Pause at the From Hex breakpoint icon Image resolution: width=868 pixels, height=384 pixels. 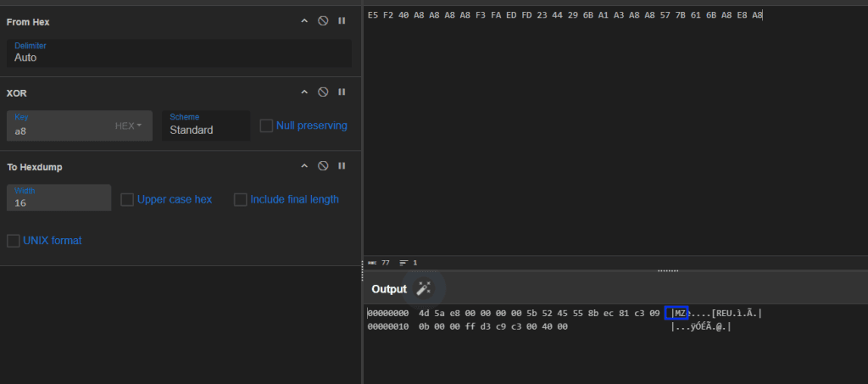pos(342,21)
